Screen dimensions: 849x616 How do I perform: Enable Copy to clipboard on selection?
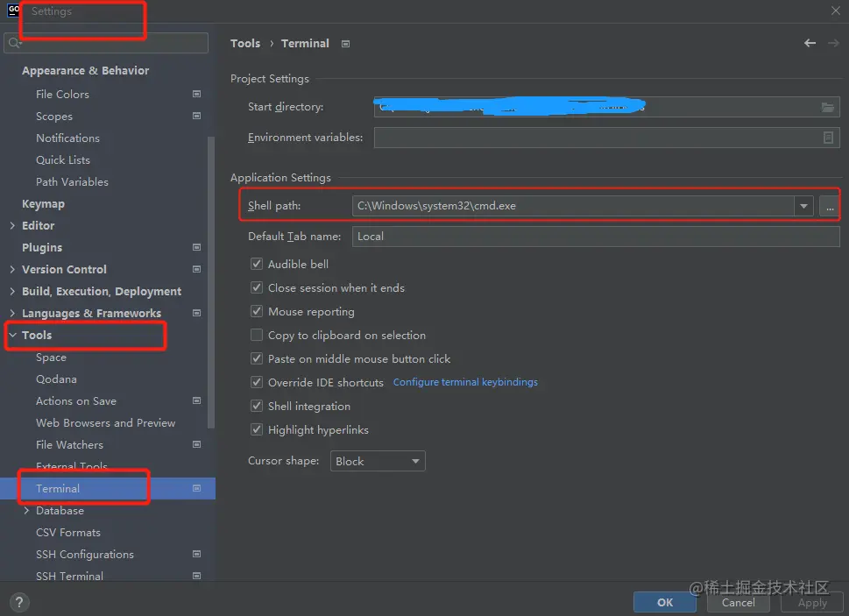(257, 335)
